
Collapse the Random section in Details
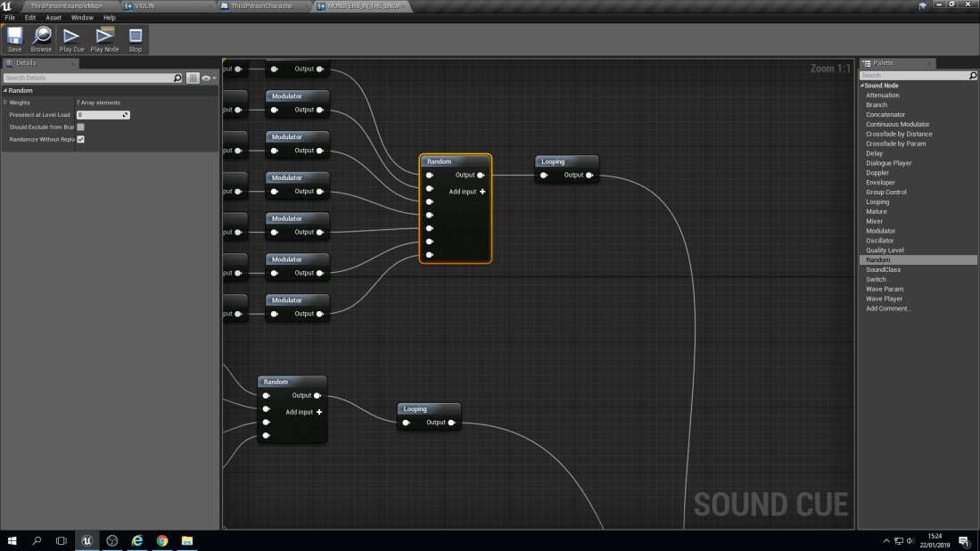5,90
